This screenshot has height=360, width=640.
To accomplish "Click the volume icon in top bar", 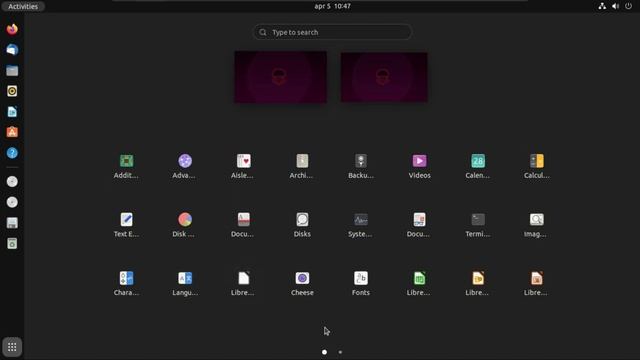I will point(615,6).
